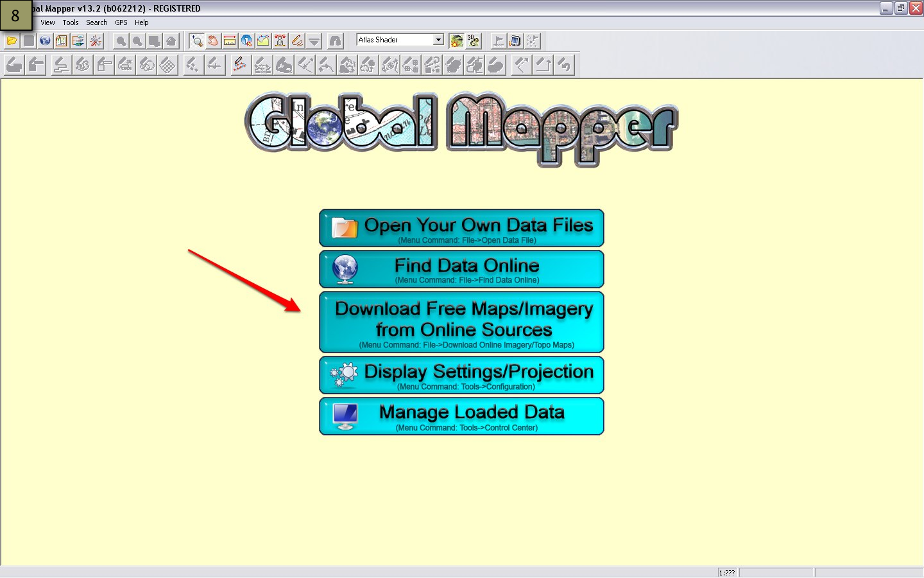Open the Configuration wrench-and-screwdriver toolbar icon
This screenshot has height=578, width=924.
coord(96,41)
